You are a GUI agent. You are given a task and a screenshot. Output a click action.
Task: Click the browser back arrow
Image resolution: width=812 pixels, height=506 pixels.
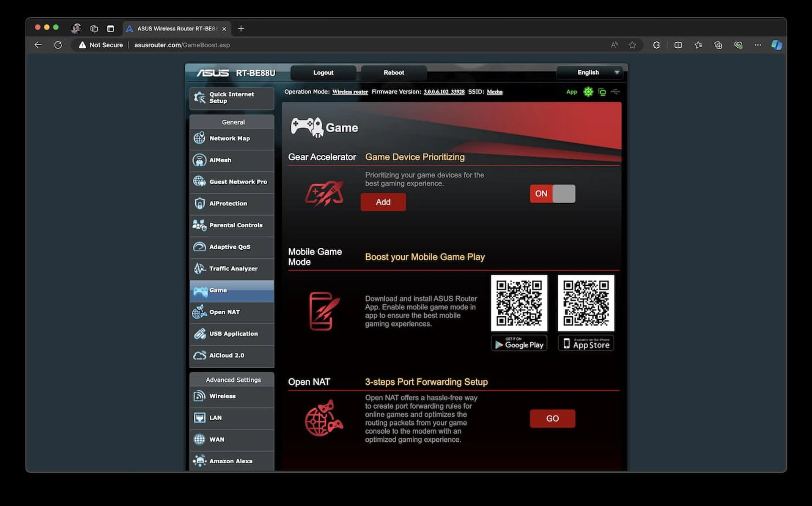coord(38,45)
